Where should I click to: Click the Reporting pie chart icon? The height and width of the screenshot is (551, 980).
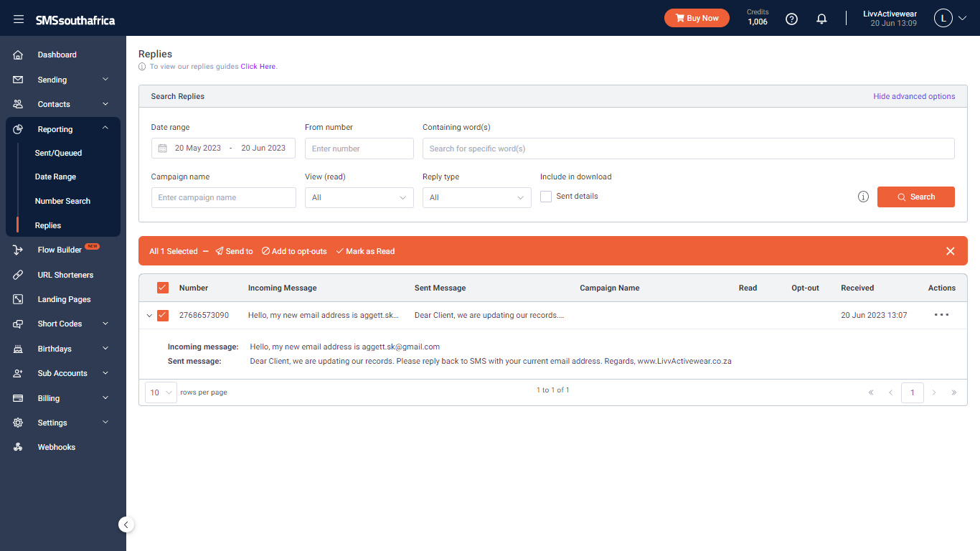click(x=18, y=129)
